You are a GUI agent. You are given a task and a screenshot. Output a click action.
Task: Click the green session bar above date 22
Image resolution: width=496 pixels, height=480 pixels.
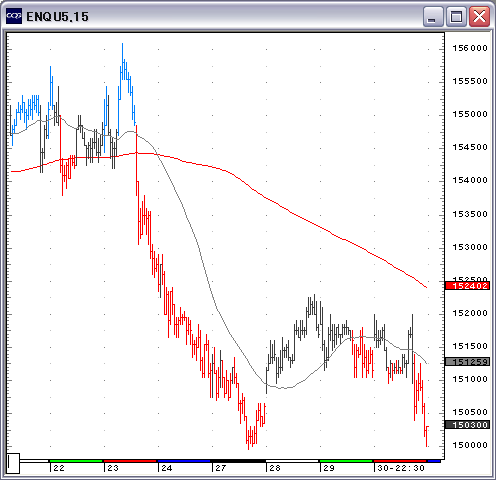coord(76,461)
